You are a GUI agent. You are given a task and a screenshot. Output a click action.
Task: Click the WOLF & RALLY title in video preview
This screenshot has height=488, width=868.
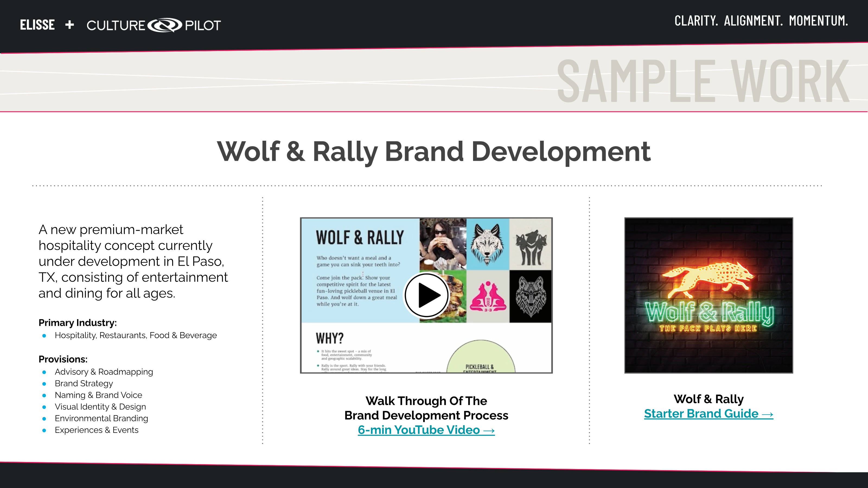359,237
